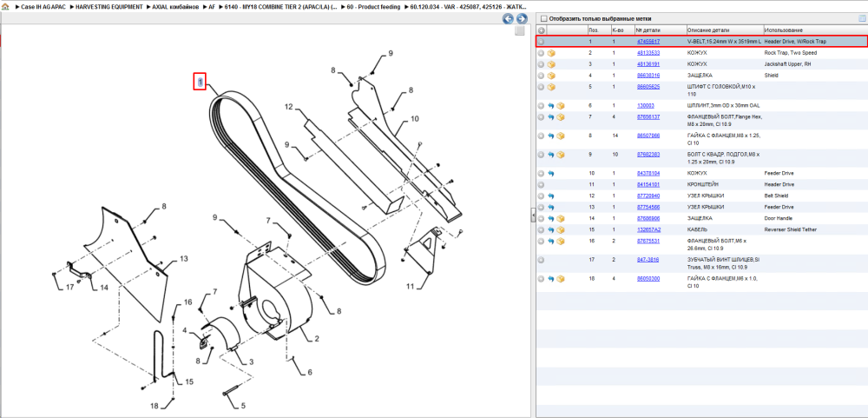The height and width of the screenshot is (418, 868).
Task: Go to the home icon in breadcrumb
Action: [5, 7]
